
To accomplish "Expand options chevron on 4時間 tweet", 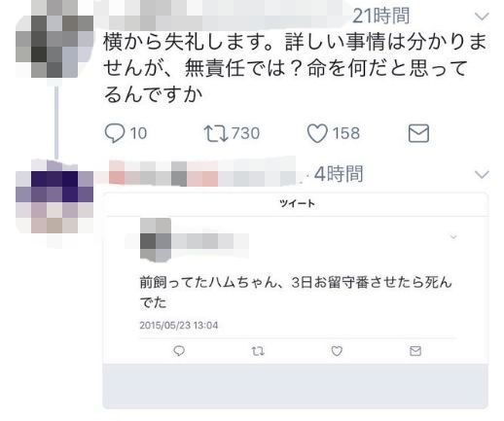I will click(482, 175).
